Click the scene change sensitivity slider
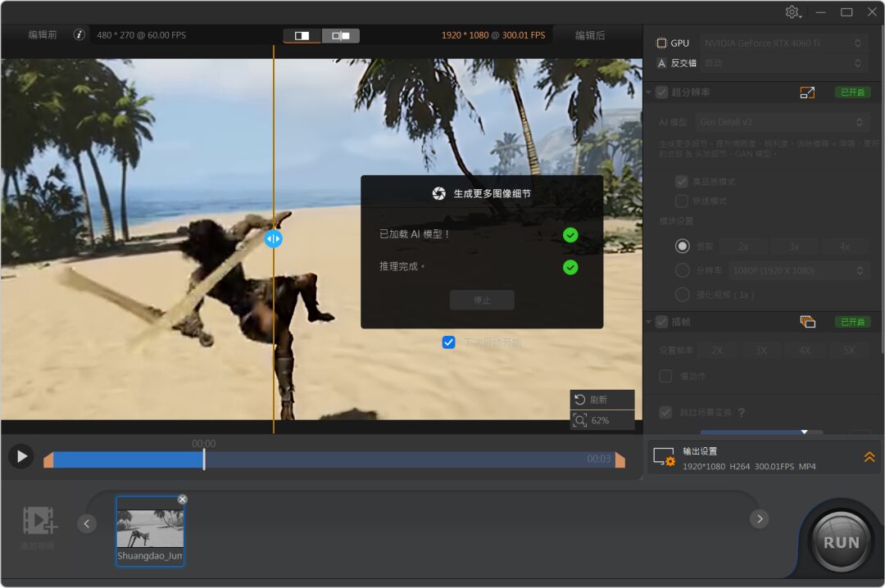 pos(760,432)
